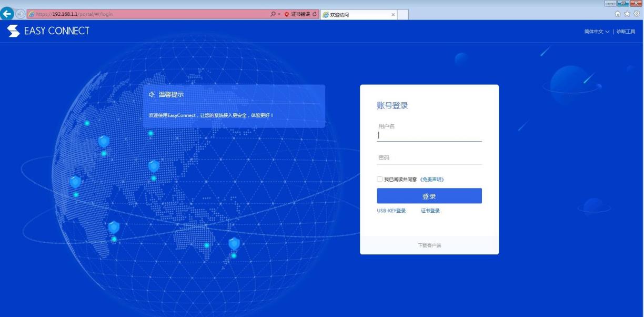Open favorites via the star icon
This screenshot has height=317, width=644.
pos(627,14)
